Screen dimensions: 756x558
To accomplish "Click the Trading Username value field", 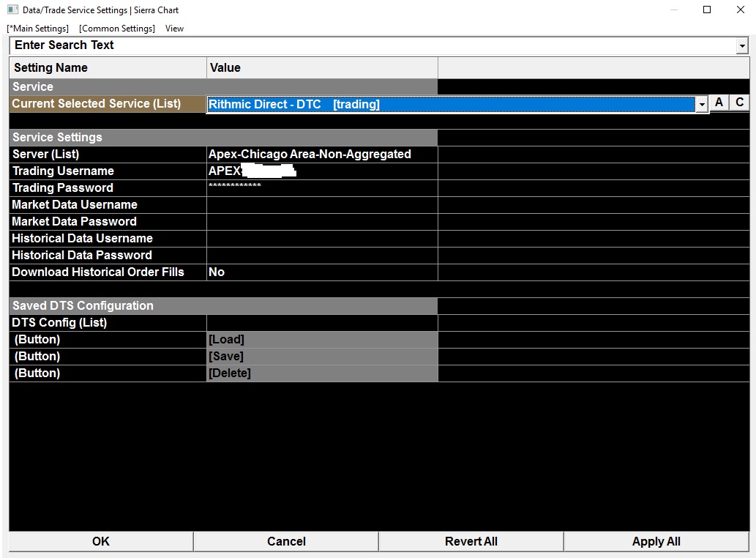I will click(322, 171).
